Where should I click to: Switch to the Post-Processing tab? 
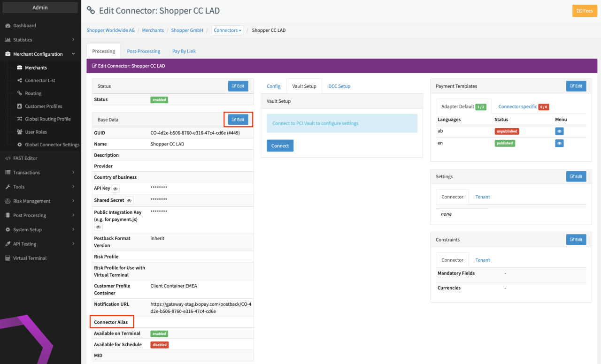pyautogui.click(x=143, y=51)
